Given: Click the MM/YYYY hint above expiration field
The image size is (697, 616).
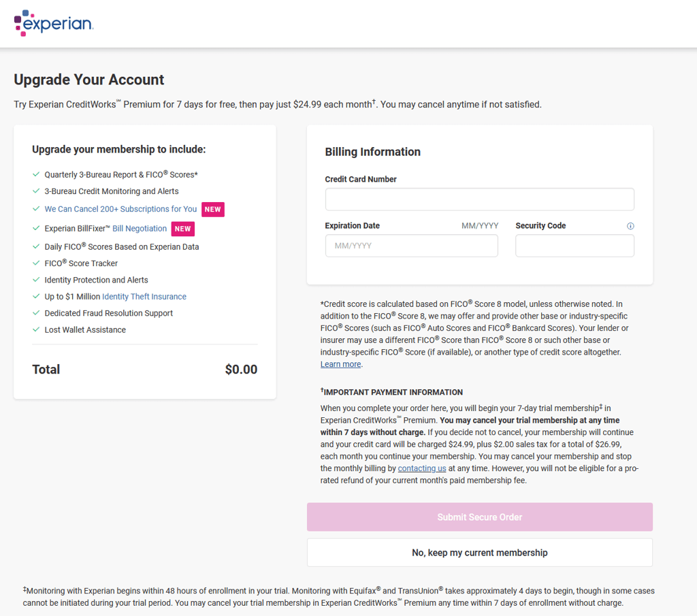Looking at the screenshot, I should point(480,225).
